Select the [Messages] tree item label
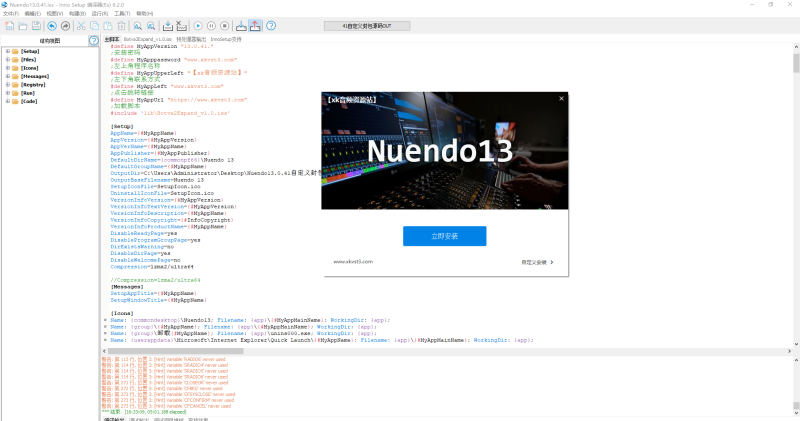 (x=35, y=77)
